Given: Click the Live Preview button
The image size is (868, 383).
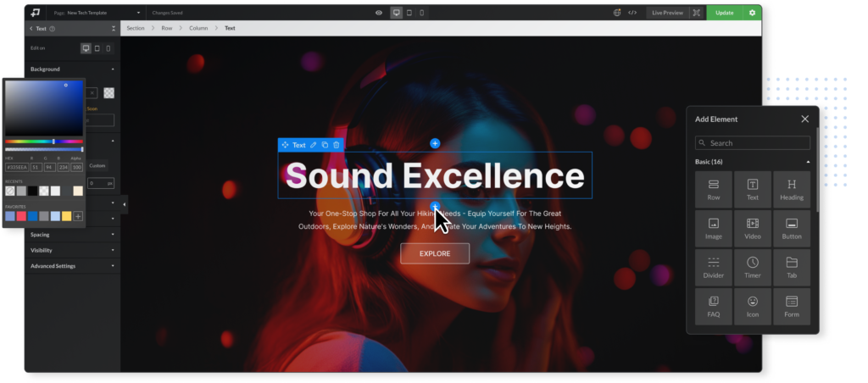Looking at the screenshot, I should pyautogui.click(x=668, y=13).
